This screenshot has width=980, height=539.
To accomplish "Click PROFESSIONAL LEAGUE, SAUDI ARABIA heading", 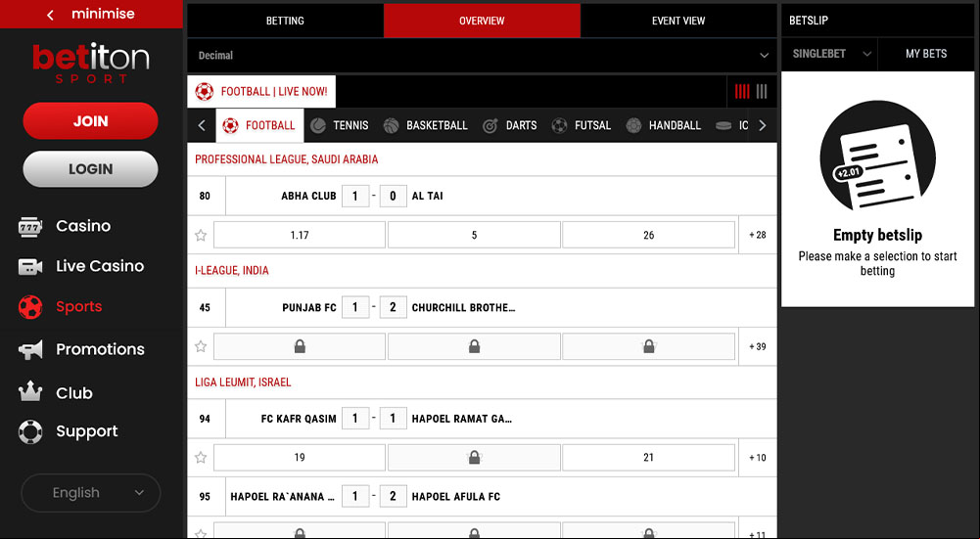I will (286, 159).
